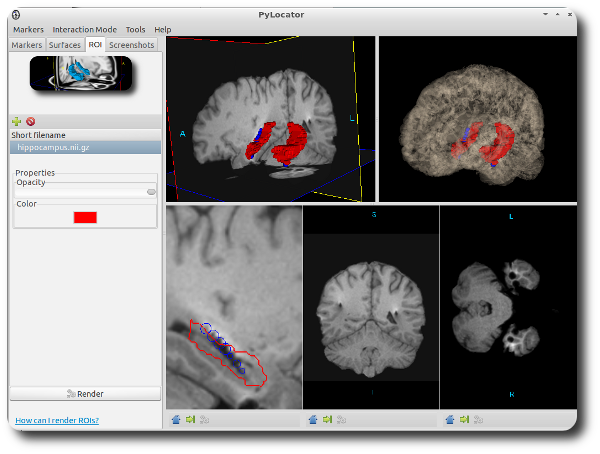Open 'How can I render ROIs?' link
Viewport: 600px width, 454px height.
[56, 420]
